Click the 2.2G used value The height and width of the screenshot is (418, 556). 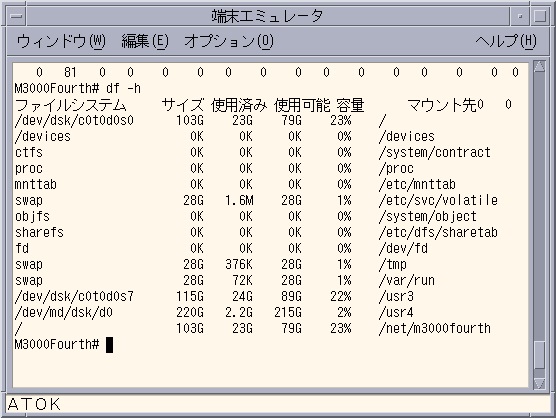tap(239, 312)
